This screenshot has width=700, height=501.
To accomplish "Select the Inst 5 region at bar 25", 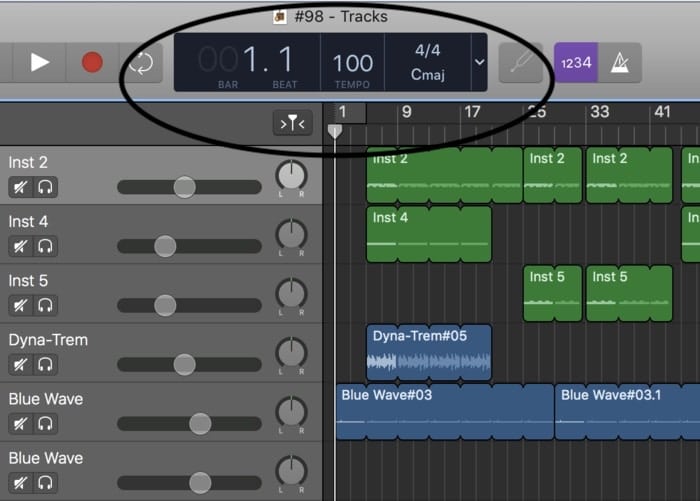I will click(552, 293).
